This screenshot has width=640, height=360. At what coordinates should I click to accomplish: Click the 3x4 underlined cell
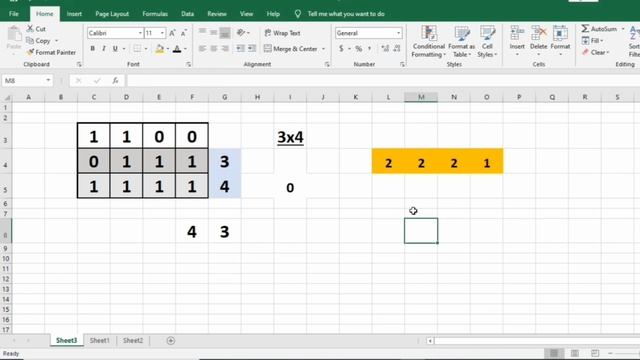[290, 137]
